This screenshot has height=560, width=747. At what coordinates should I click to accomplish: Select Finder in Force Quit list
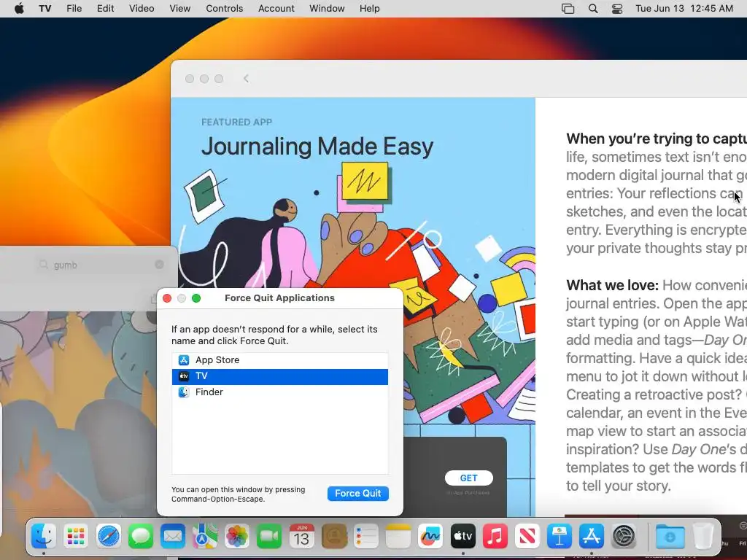(x=279, y=392)
